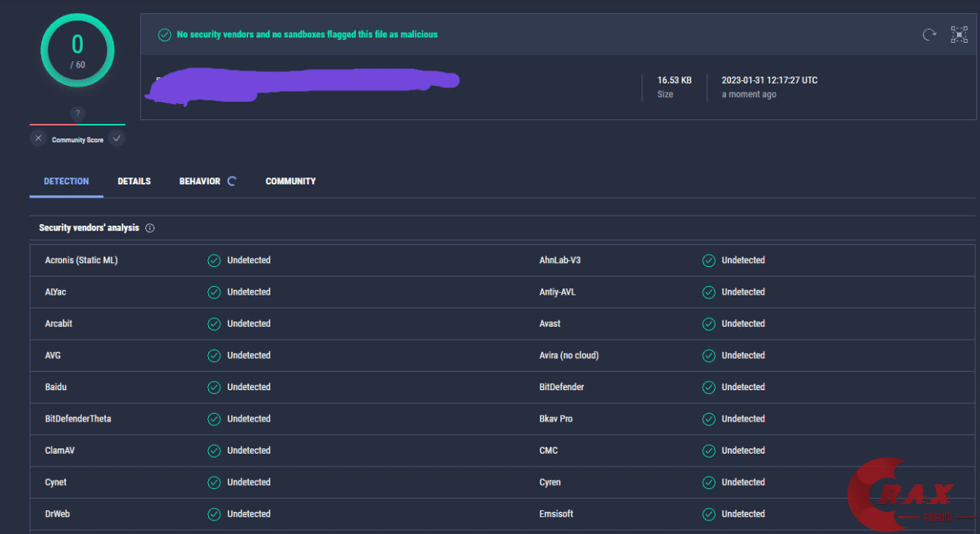Click the reanalyze file refresh icon
The image size is (980, 534).
click(929, 34)
